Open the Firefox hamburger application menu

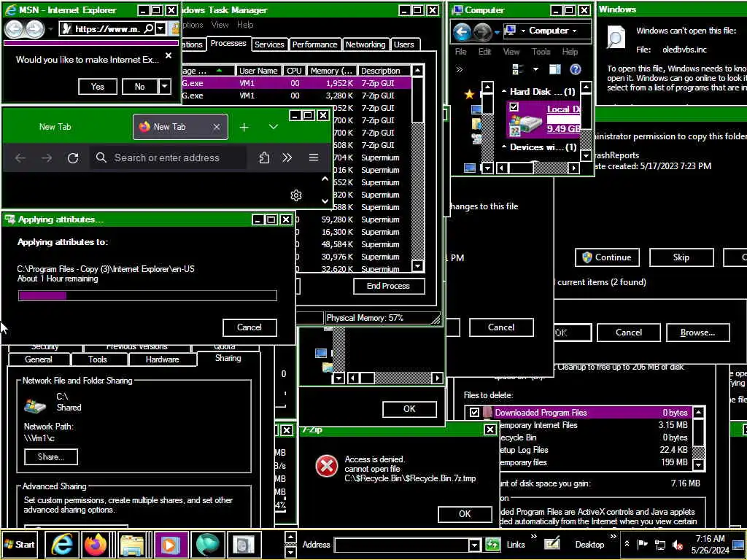[314, 157]
